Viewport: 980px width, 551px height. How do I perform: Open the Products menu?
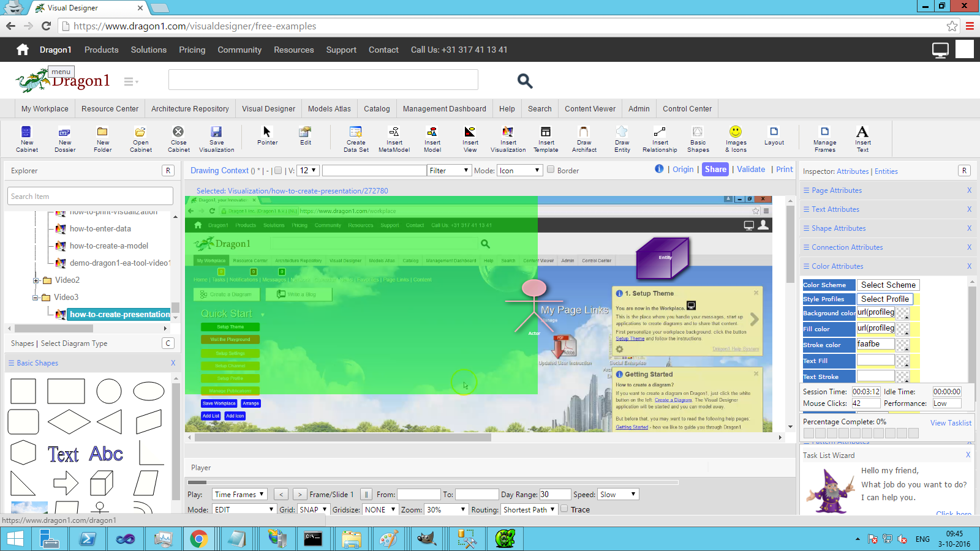click(102, 50)
